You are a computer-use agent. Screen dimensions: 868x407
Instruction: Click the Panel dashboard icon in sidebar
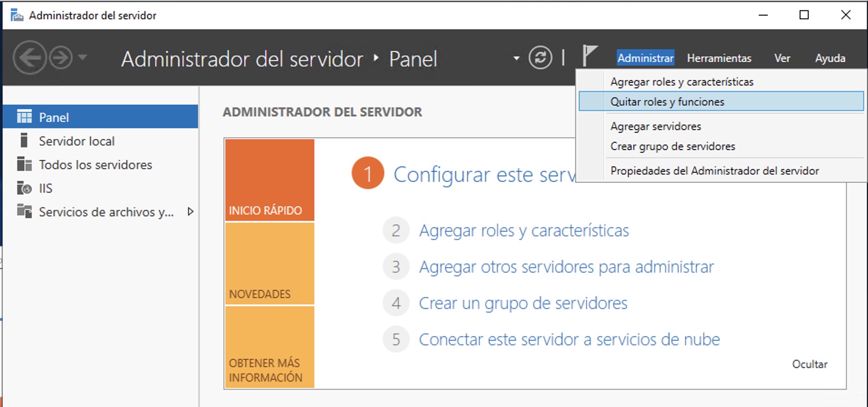tap(24, 117)
